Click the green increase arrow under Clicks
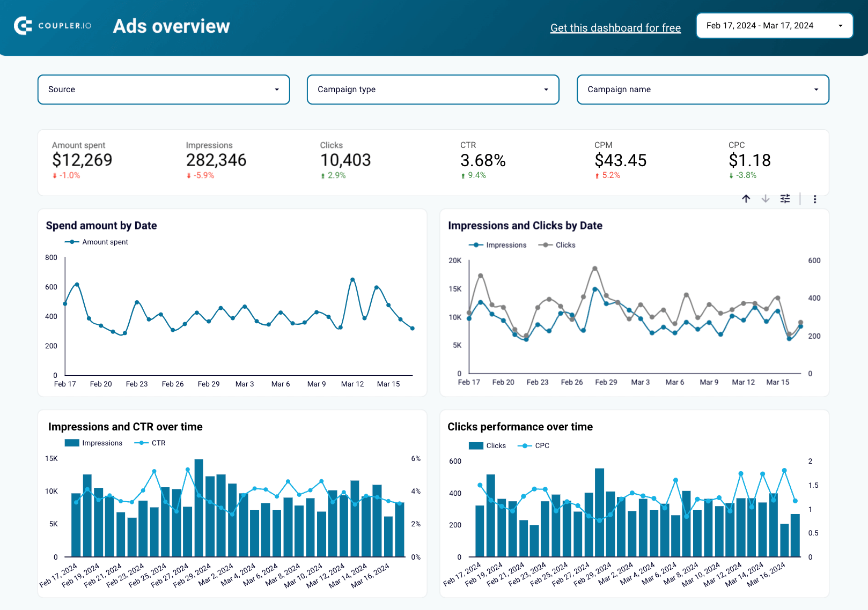 click(x=322, y=175)
